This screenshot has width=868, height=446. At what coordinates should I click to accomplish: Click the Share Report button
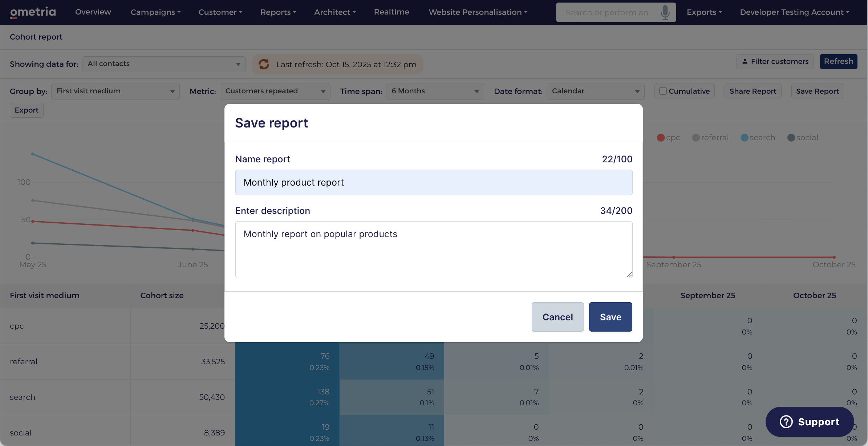(x=753, y=91)
